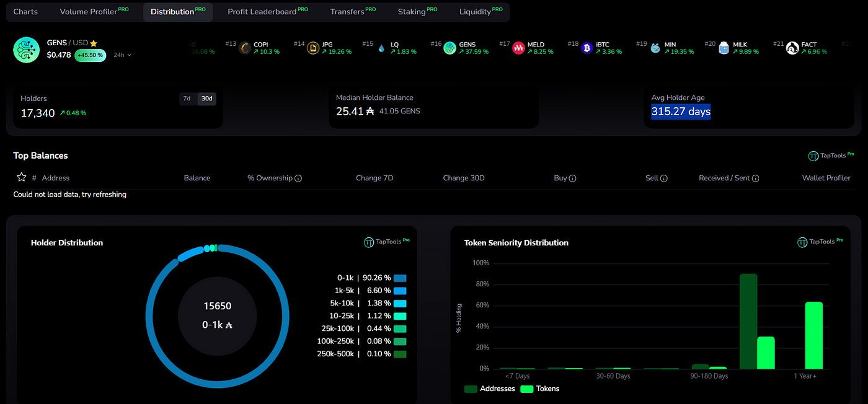Click the Wallet Profiler column header

pos(826,178)
